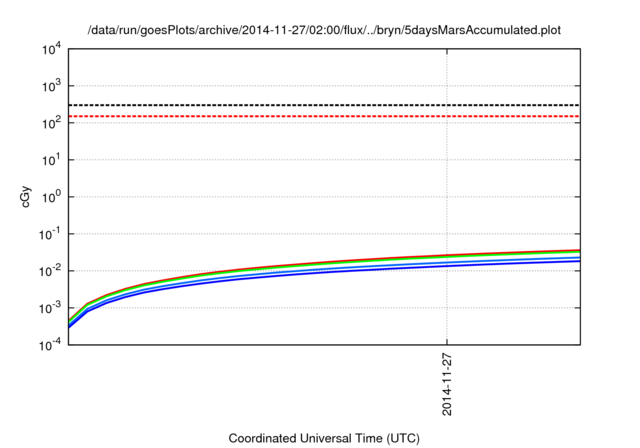Click the red dashed threshold line
Image resolution: width=640 pixels, height=448 pixels.
coord(324,116)
